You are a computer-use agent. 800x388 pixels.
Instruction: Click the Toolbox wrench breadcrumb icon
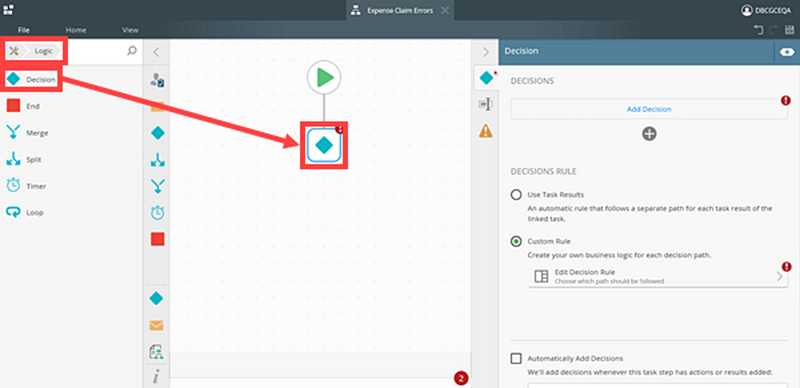[14, 51]
